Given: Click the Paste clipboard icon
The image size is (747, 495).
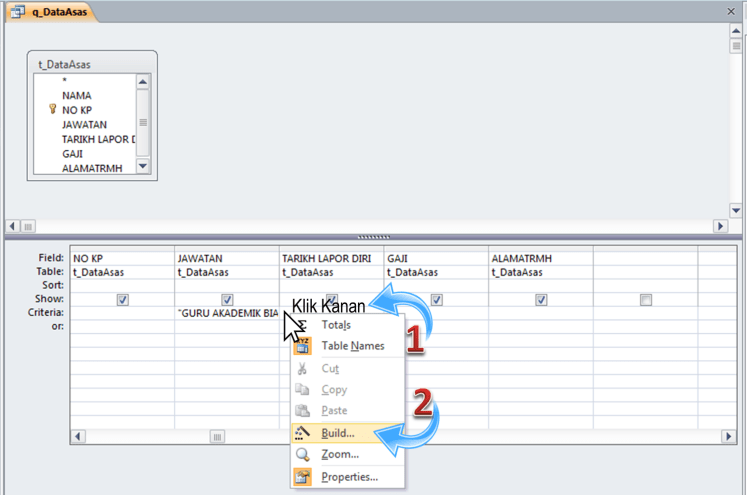Looking at the screenshot, I should (x=302, y=411).
